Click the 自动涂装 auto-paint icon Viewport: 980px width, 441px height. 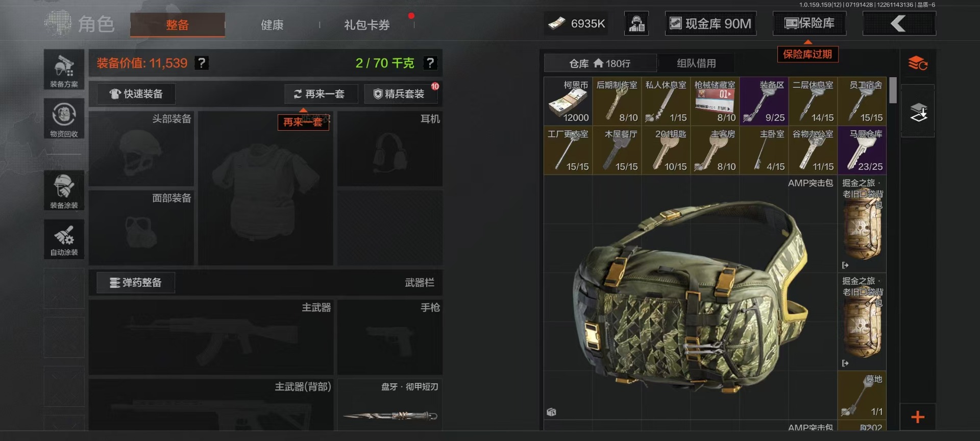(64, 239)
